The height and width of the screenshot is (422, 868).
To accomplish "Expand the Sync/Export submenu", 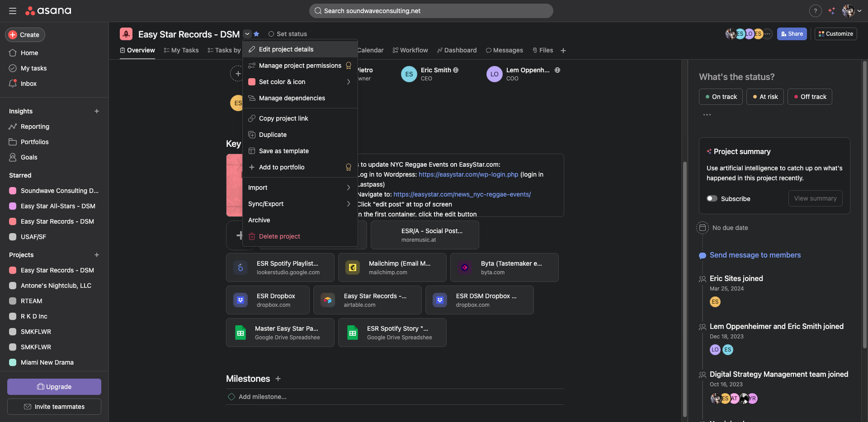I will [x=348, y=204].
